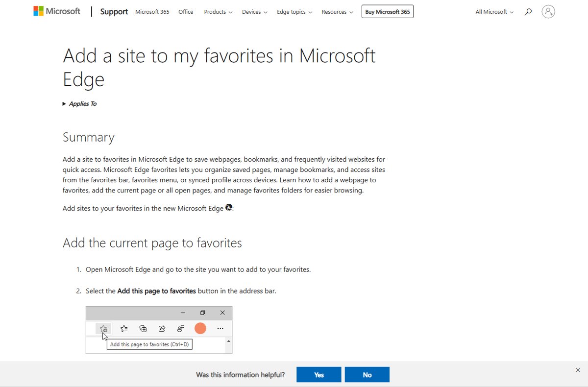Click the Microsoft logo
Viewport: 588px width, 387px height.
(57, 11)
